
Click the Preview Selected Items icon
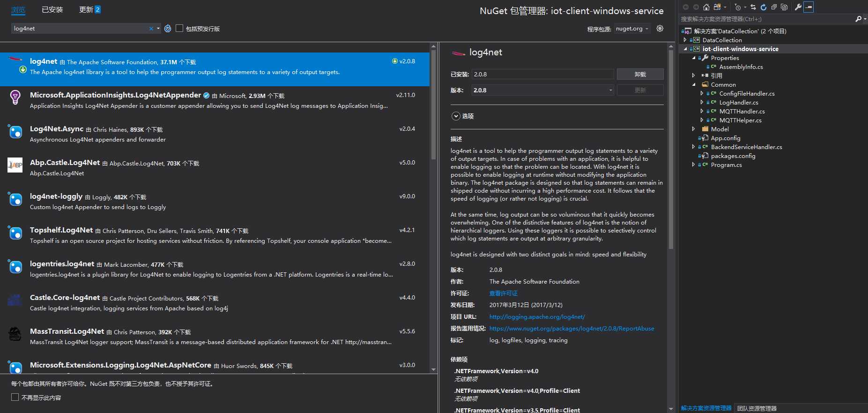coord(809,7)
